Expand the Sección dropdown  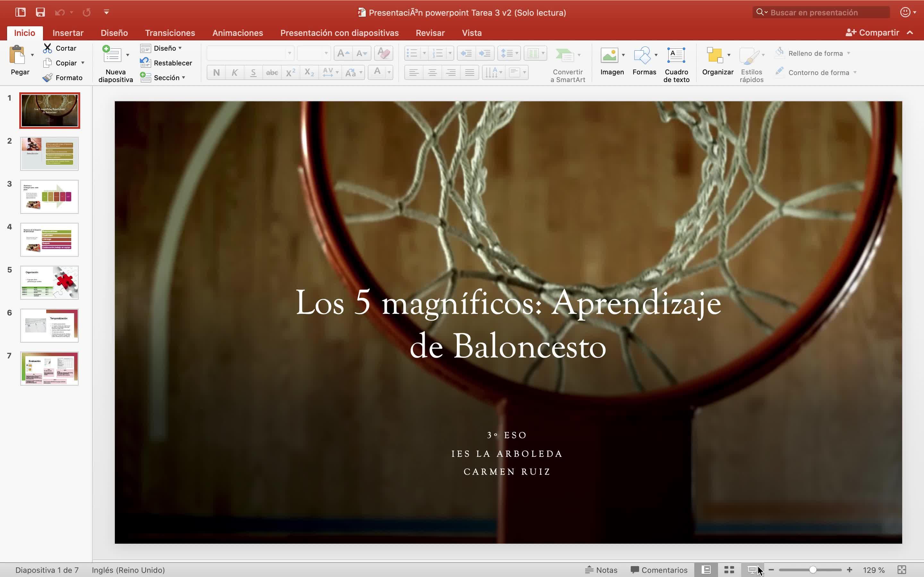(x=184, y=78)
